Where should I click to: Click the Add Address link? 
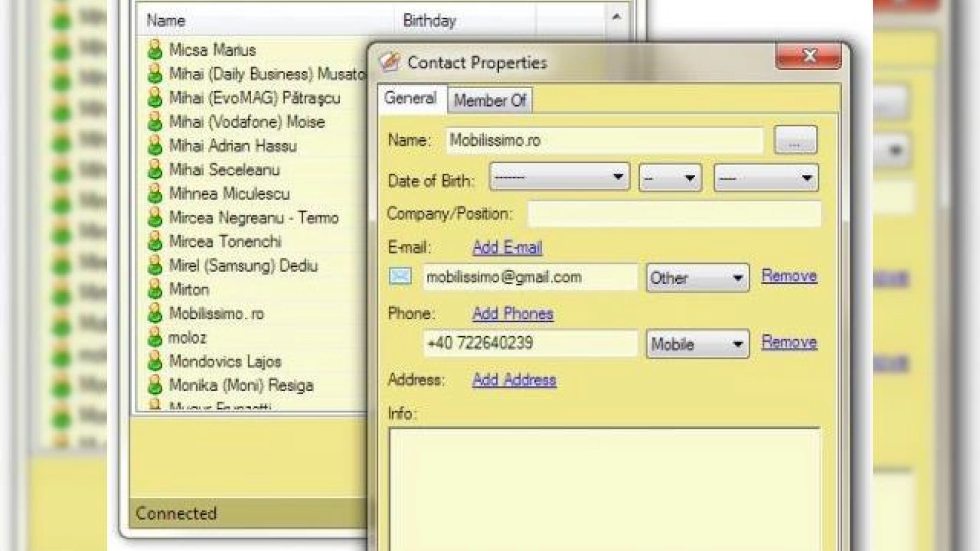pos(514,380)
